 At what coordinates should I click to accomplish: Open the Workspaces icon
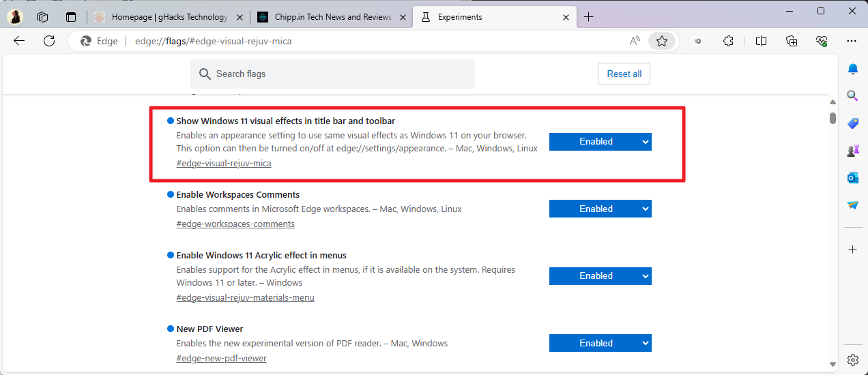42,17
